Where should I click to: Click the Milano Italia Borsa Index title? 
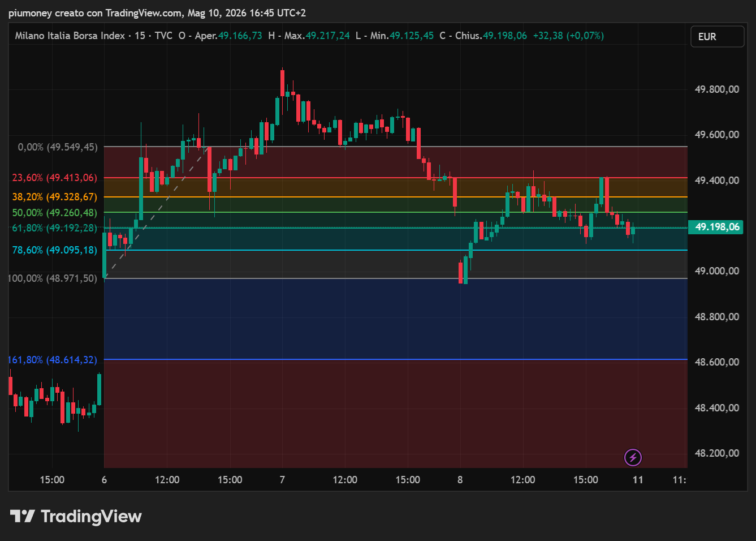[x=70, y=36]
